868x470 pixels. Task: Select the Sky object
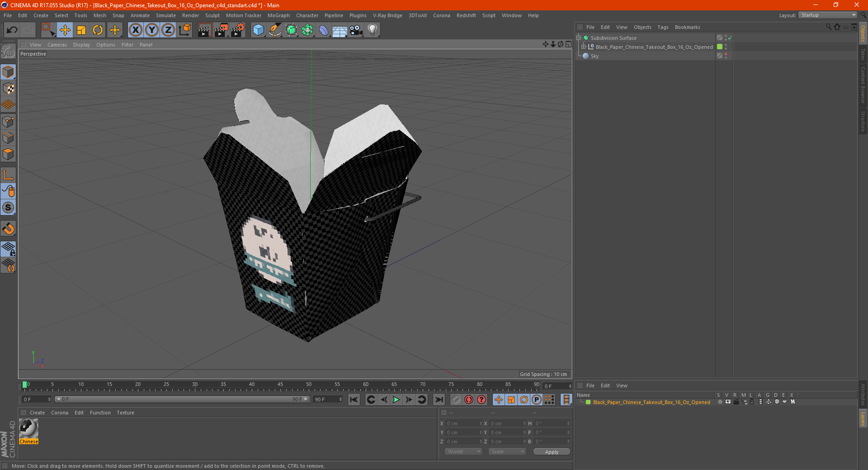(594, 56)
